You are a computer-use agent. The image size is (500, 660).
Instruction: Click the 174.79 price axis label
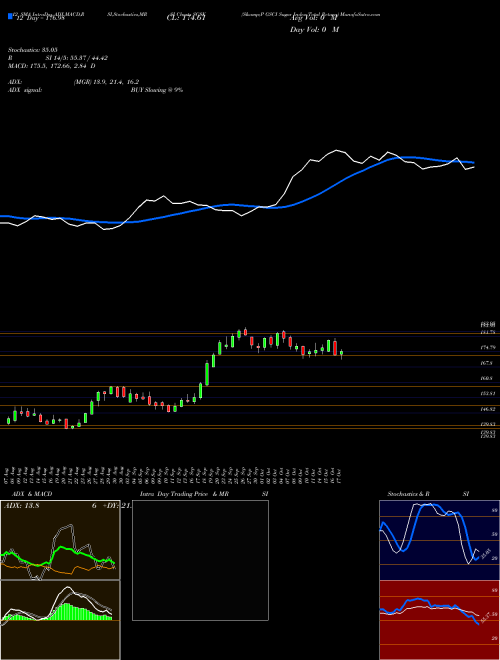489,347
